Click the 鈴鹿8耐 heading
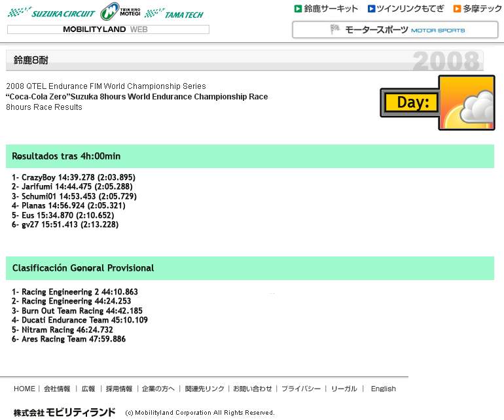The image size is (504, 420). 31,60
